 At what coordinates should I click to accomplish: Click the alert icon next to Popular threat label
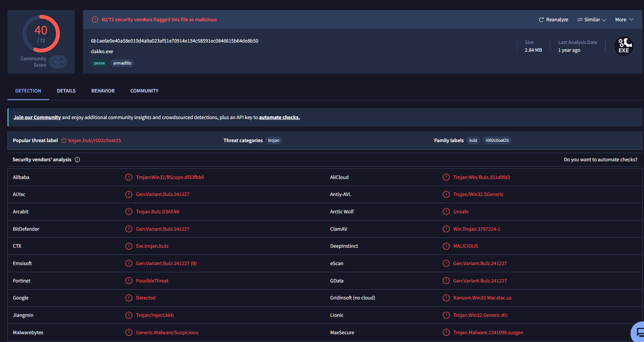(64, 141)
